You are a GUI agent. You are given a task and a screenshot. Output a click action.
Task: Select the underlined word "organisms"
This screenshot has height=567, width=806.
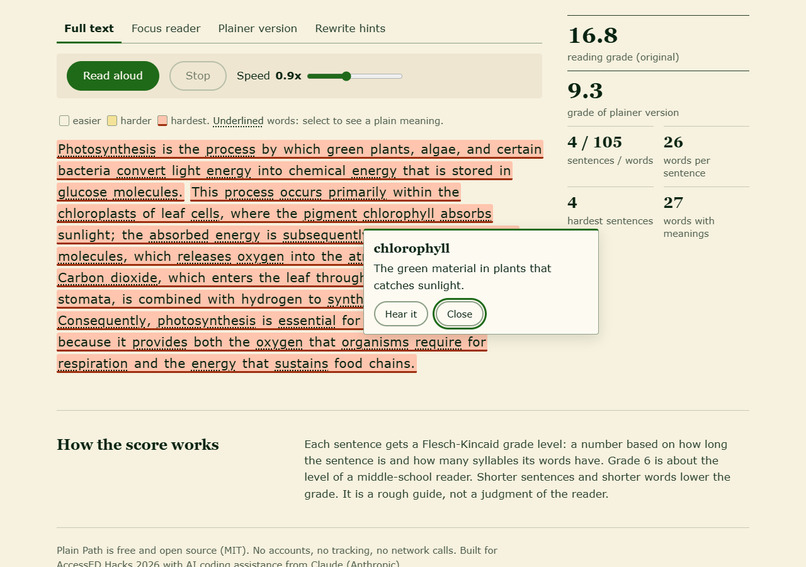(x=375, y=342)
